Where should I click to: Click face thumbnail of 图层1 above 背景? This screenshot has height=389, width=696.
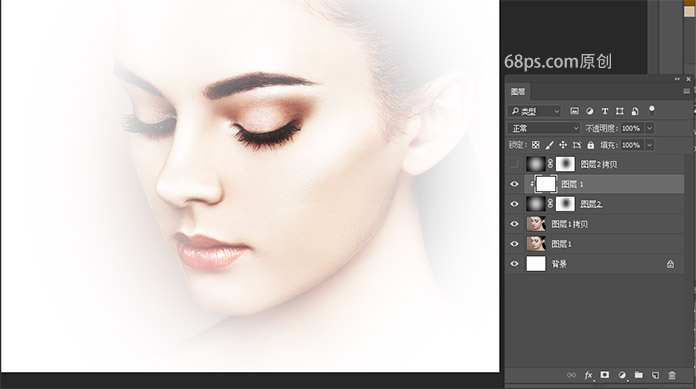click(x=536, y=244)
